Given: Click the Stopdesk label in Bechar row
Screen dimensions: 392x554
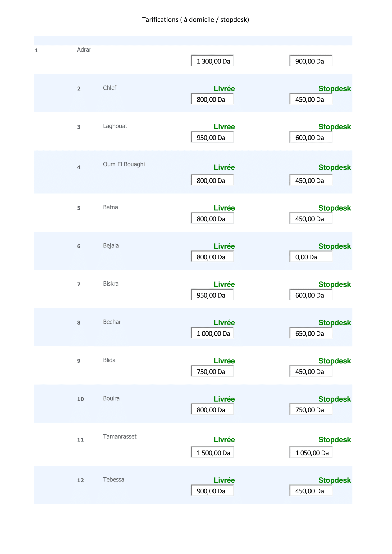Looking at the screenshot, I should pyautogui.click(x=334, y=323).
